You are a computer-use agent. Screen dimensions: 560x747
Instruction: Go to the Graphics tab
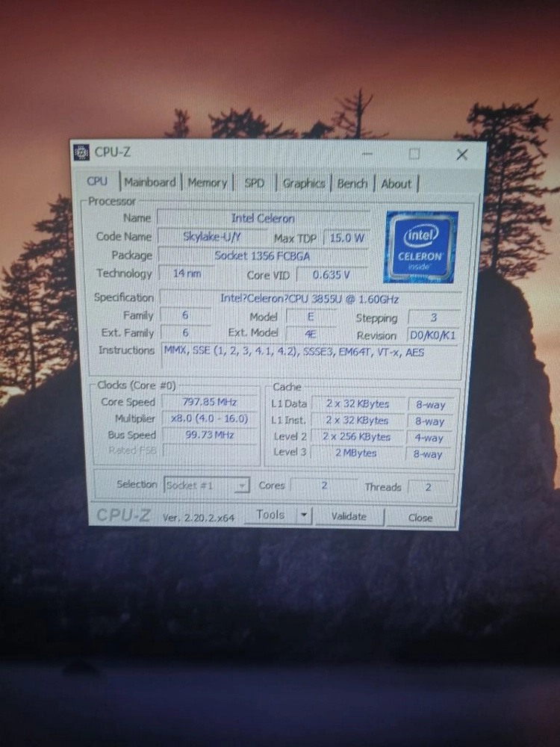[x=304, y=184]
